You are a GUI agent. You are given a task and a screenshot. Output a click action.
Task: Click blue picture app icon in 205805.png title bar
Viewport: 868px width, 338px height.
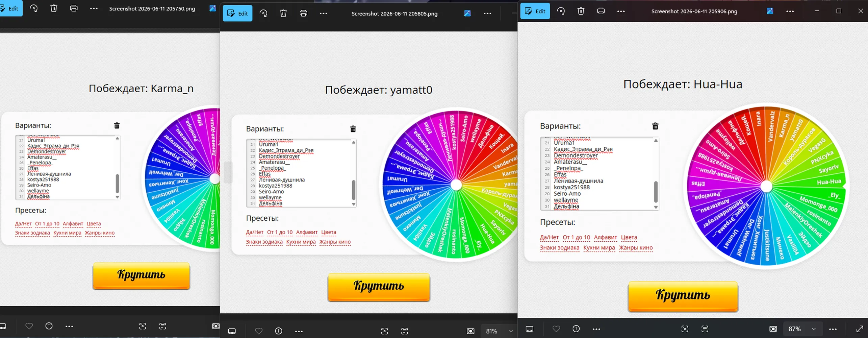[467, 14]
